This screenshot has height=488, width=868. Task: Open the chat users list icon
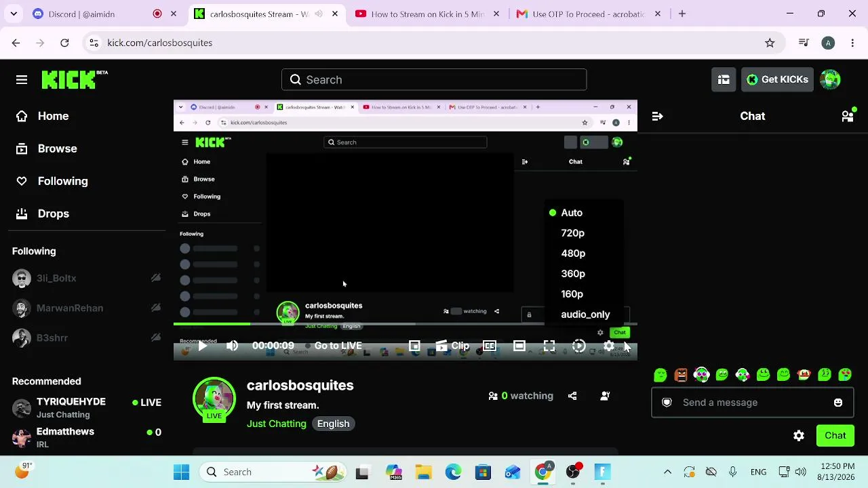(x=848, y=116)
